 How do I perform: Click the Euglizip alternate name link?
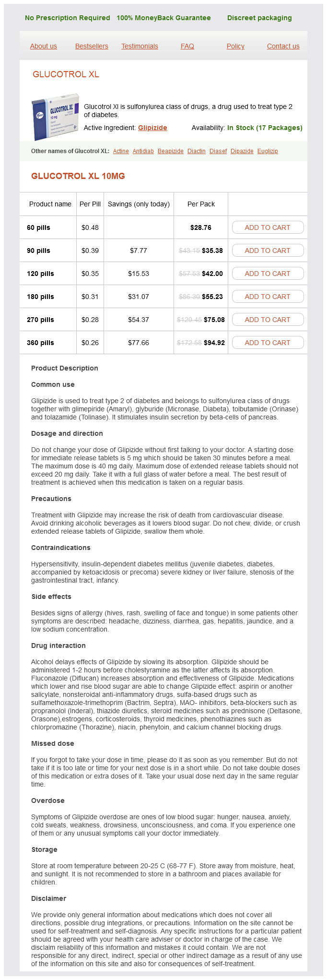(x=268, y=151)
